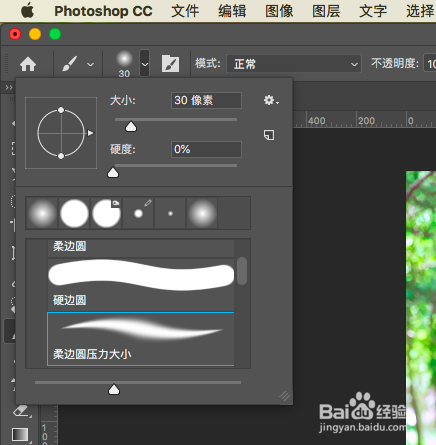
Task: Click the 硬度 hardness slider handle
Action: point(113,173)
